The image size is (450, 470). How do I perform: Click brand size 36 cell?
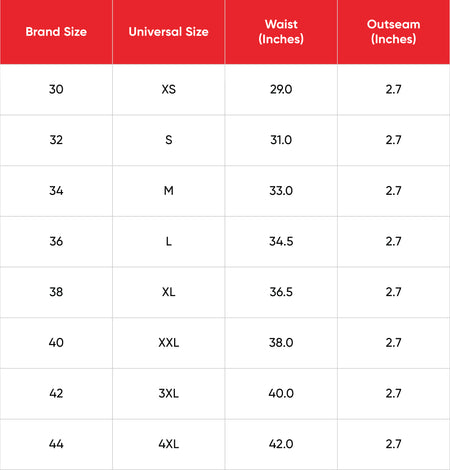click(56, 241)
